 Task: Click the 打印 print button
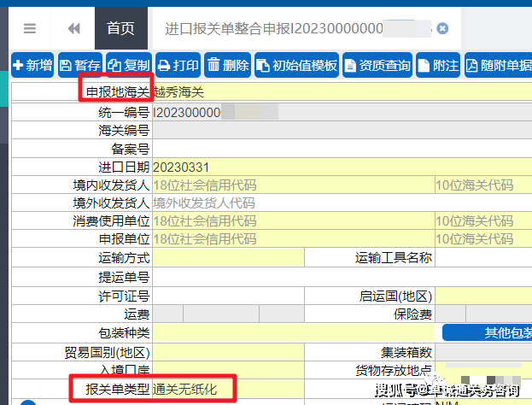(178, 65)
